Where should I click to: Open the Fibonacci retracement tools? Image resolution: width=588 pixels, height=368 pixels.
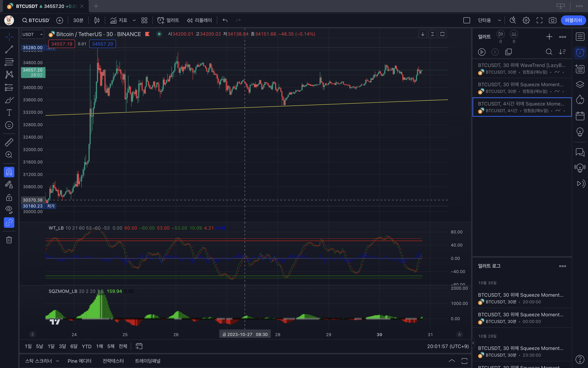tap(9, 62)
